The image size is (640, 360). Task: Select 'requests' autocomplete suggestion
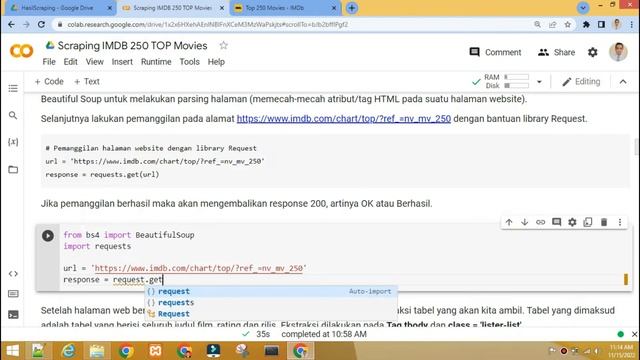point(271,302)
